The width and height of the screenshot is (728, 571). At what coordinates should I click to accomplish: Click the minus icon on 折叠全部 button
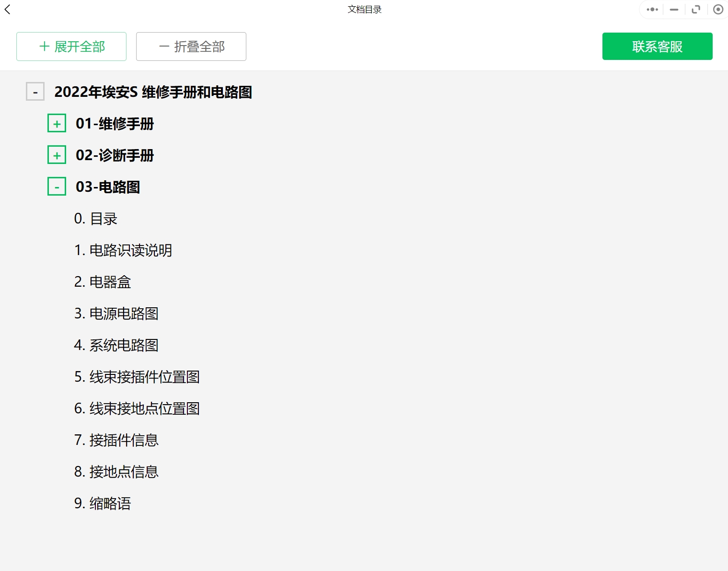click(164, 46)
